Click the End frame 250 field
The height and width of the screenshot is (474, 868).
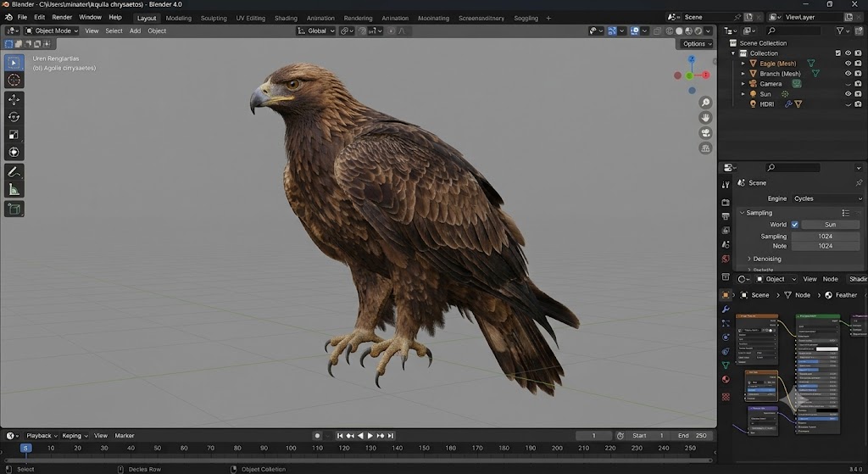click(693, 436)
